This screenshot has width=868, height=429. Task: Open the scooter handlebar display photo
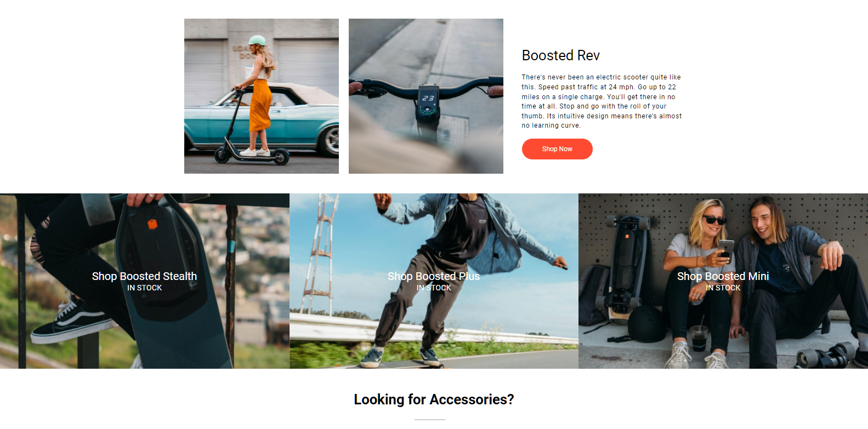[x=426, y=96]
